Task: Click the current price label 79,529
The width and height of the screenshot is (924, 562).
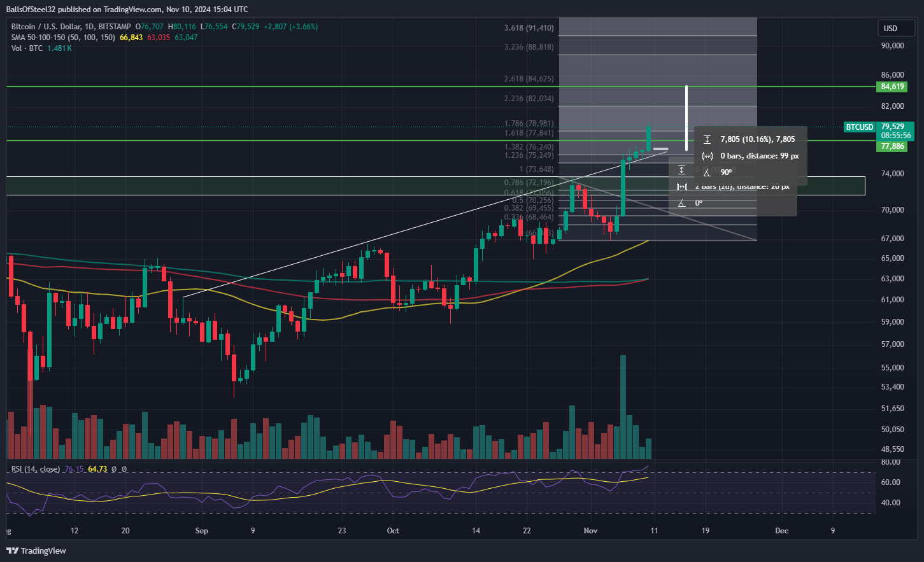Action: [893, 127]
